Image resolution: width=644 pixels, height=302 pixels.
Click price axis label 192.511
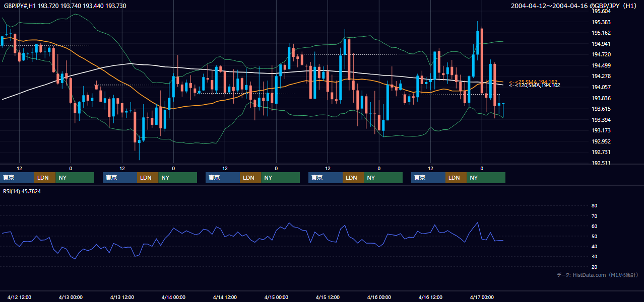[x=601, y=163]
